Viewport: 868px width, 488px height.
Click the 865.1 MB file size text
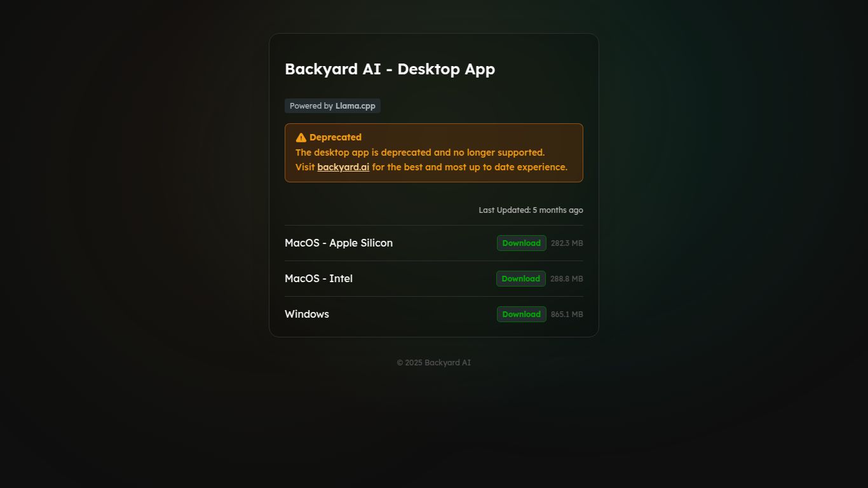[567, 314]
